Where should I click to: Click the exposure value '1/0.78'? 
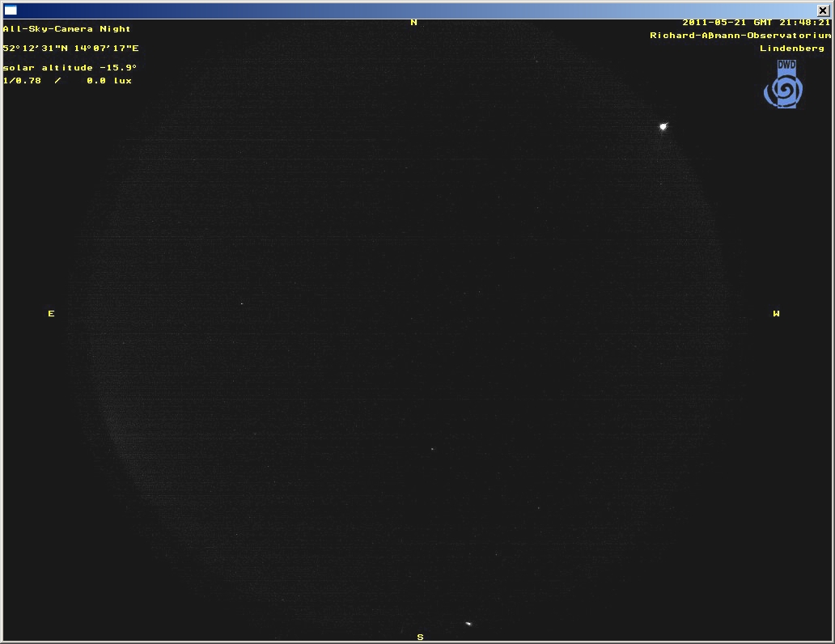pyautogui.click(x=22, y=80)
